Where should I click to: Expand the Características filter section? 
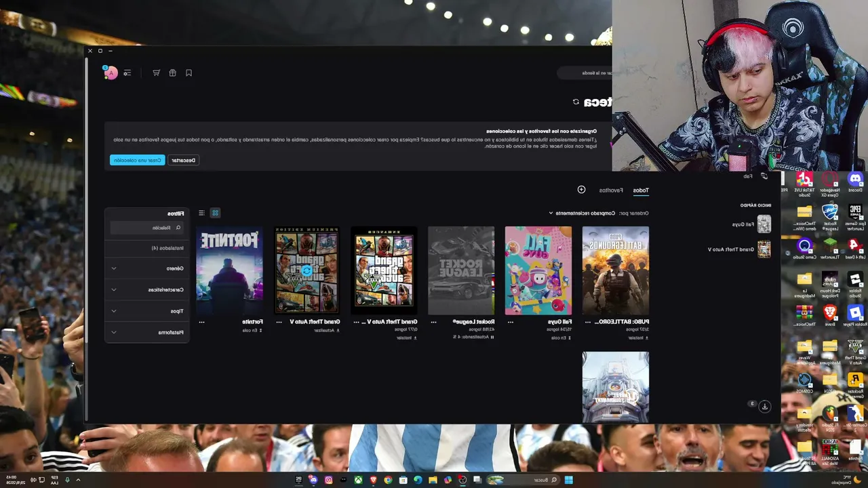(147, 290)
